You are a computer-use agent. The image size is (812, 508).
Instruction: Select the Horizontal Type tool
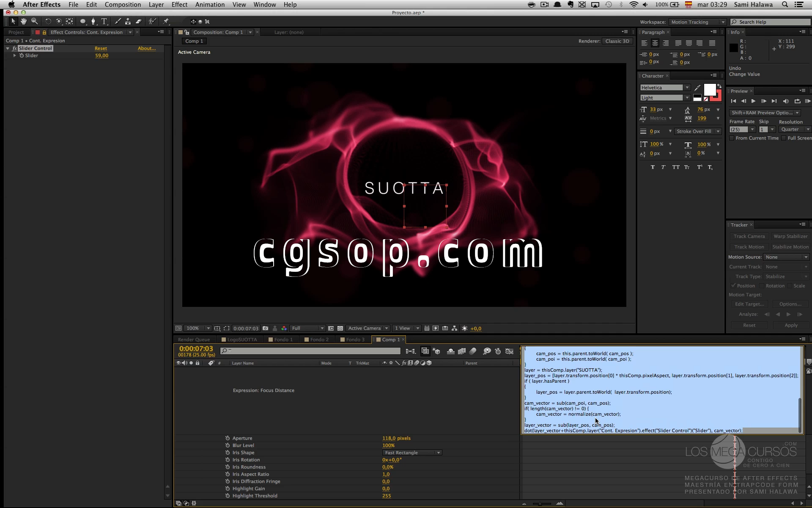coord(104,21)
